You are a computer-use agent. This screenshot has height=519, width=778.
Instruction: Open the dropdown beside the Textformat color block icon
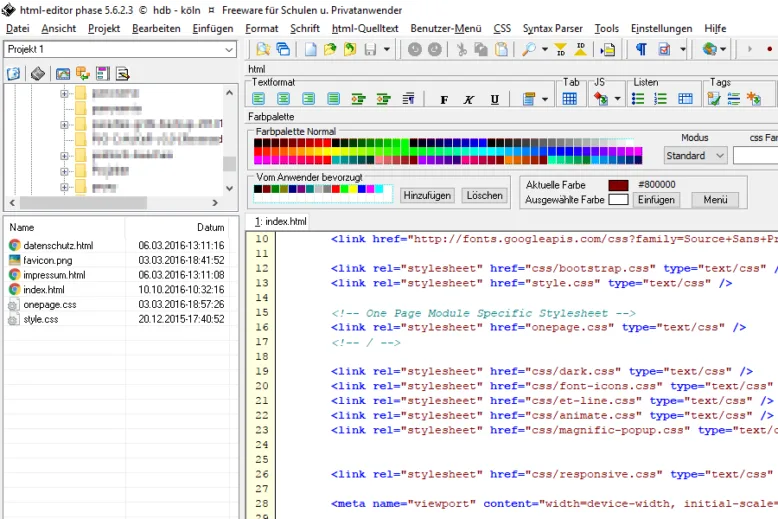545,99
